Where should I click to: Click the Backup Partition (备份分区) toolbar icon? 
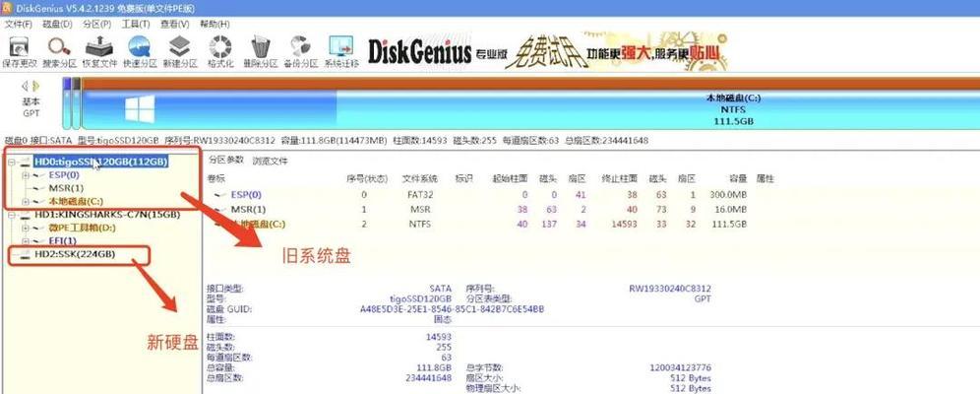pyautogui.click(x=301, y=47)
